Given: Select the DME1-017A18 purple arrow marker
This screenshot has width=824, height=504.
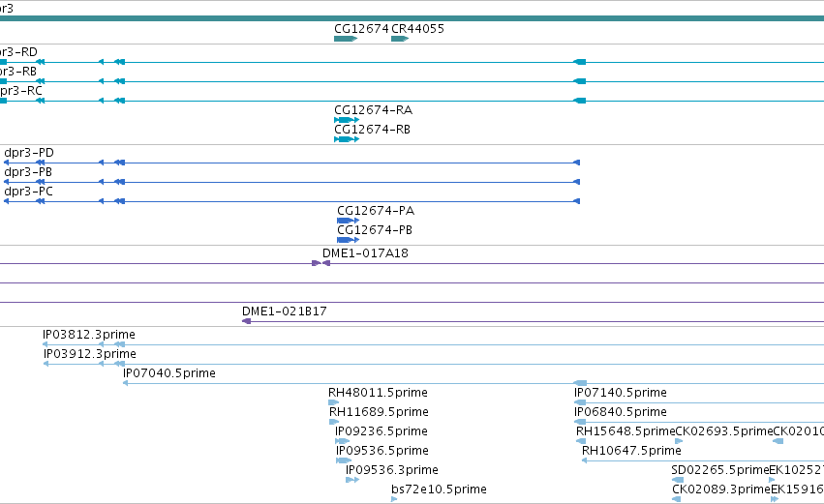Looking at the screenshot, I should [321, 263].
